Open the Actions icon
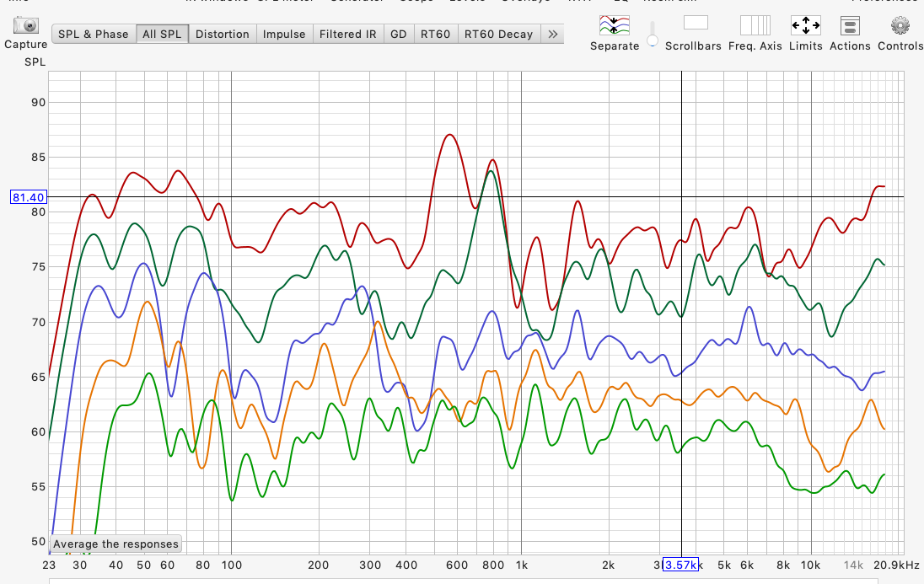The width and height of the screenshot is (924, 584). [850, 26]
